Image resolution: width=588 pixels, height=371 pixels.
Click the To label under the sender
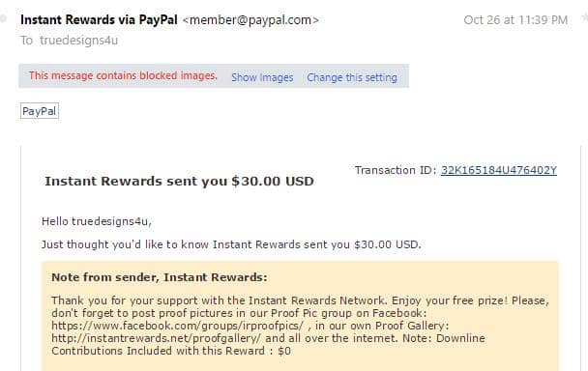(27, 41)
